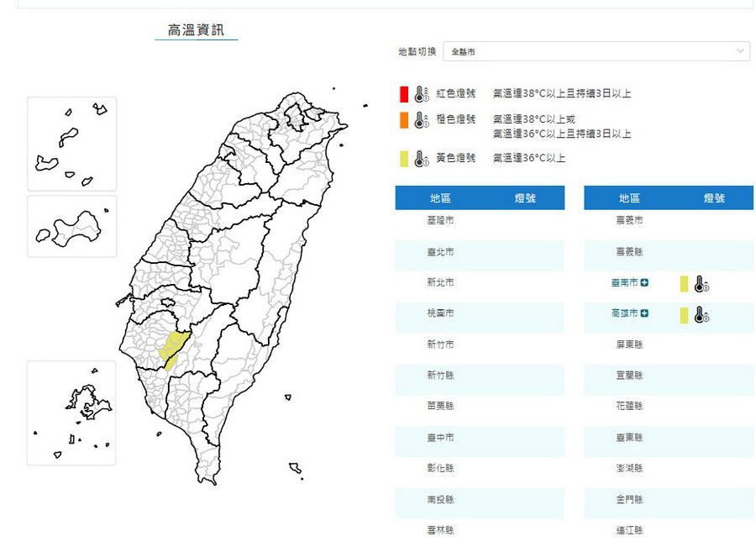Click yellow swatch in 臺南市 row
This screenshot has height=552, width=756.
[x=684, y=285]
